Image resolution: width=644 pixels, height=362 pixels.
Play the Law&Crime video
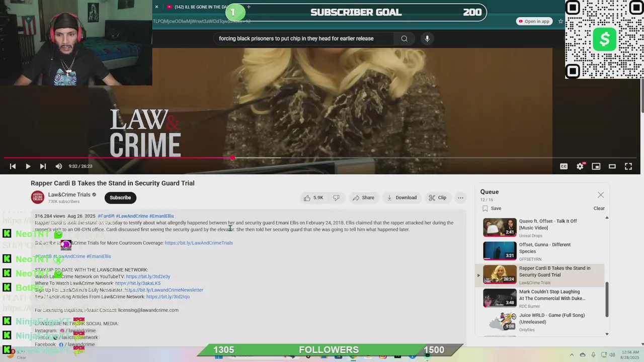pyautogui.click(x=28, y=166)
